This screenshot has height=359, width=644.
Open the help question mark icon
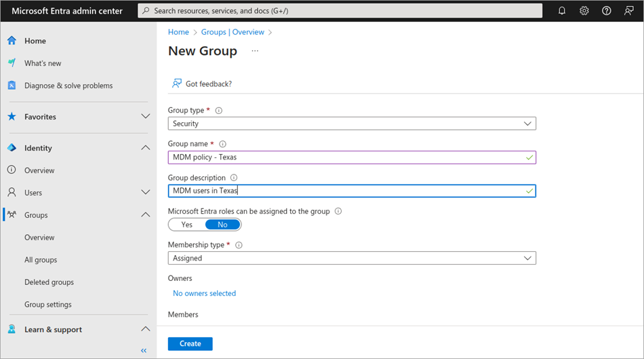click(x=606, y=11)
